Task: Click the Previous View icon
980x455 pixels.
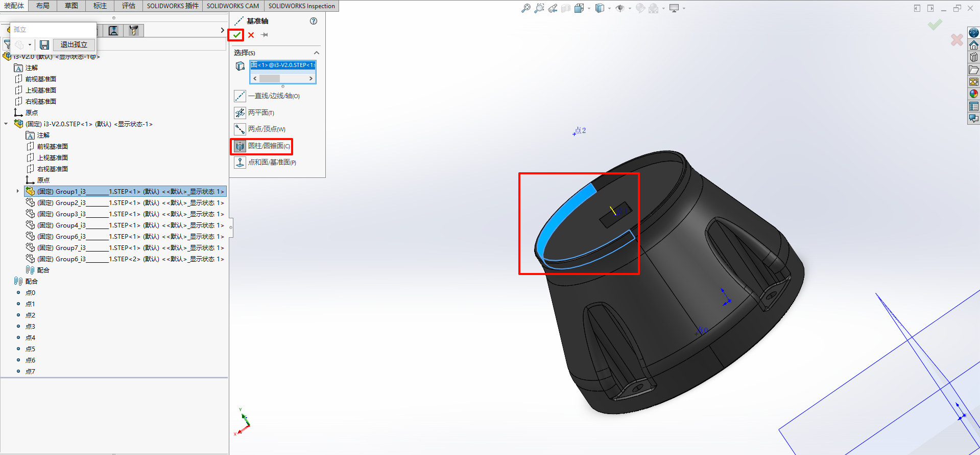Action: pos(553,8)
